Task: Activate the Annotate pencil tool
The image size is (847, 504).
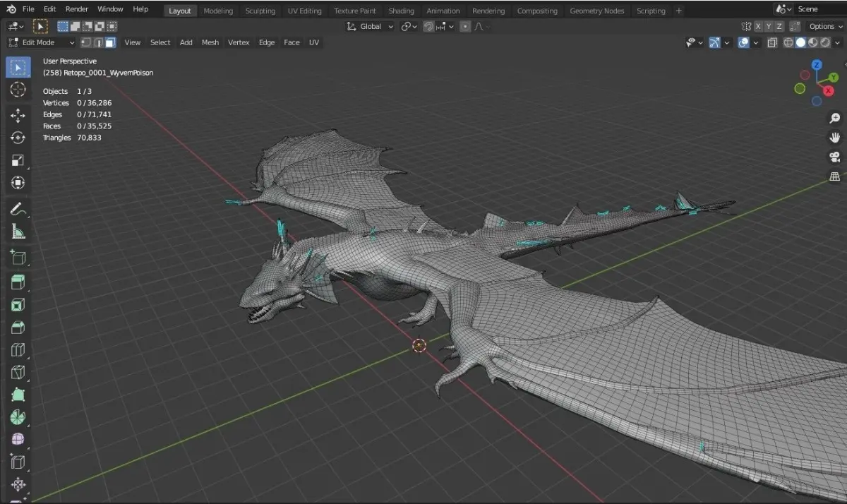Action: click(x=18, y=209)
